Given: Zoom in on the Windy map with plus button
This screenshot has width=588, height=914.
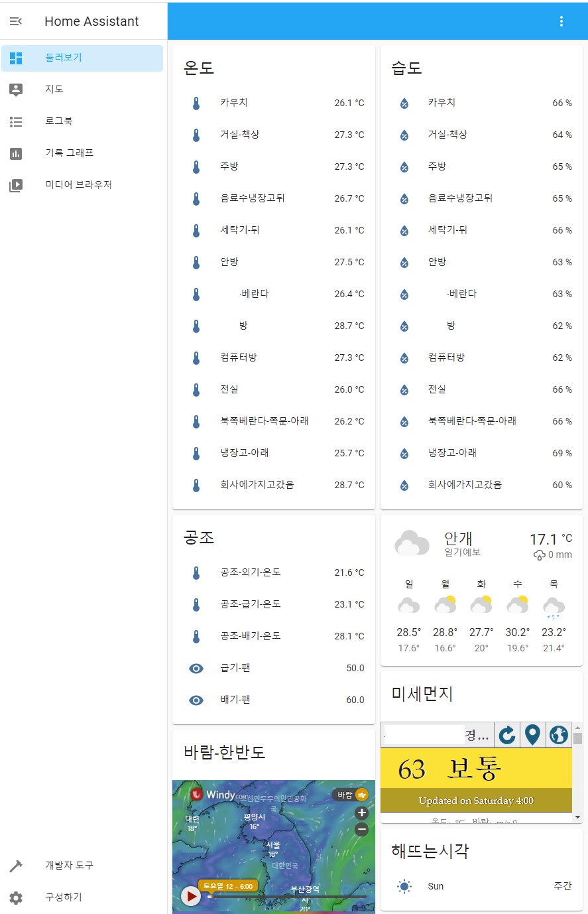Looking at the screenshot, I should coord(361,813).
